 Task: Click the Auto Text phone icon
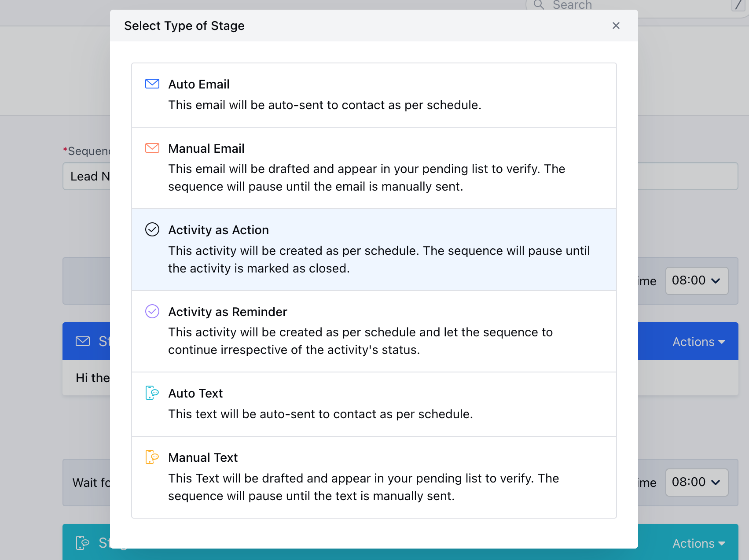152,393
